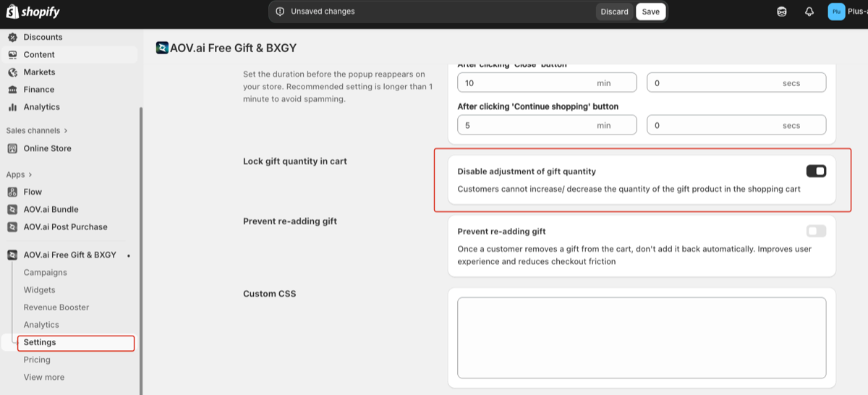Click the Markets globe icon
This screenshot has height=395, width=868.
[x=12, y=72]
